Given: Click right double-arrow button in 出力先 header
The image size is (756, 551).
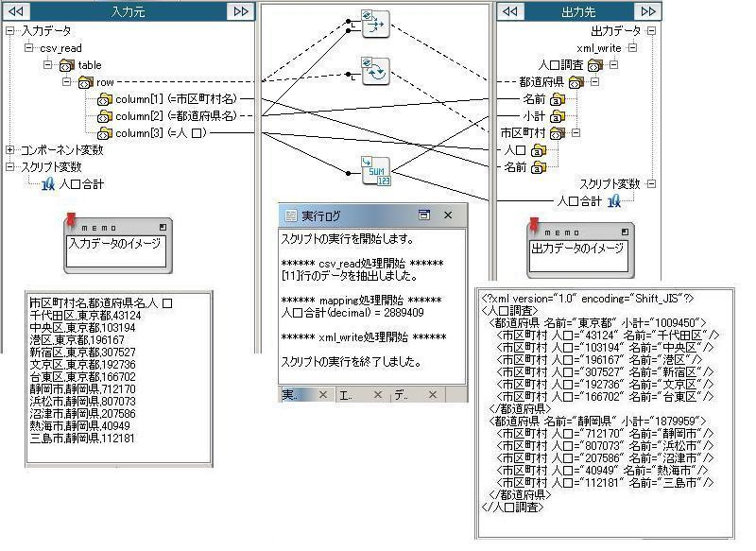Looking at the screenshot, I should pyautogui.click(x=648, y=11).
